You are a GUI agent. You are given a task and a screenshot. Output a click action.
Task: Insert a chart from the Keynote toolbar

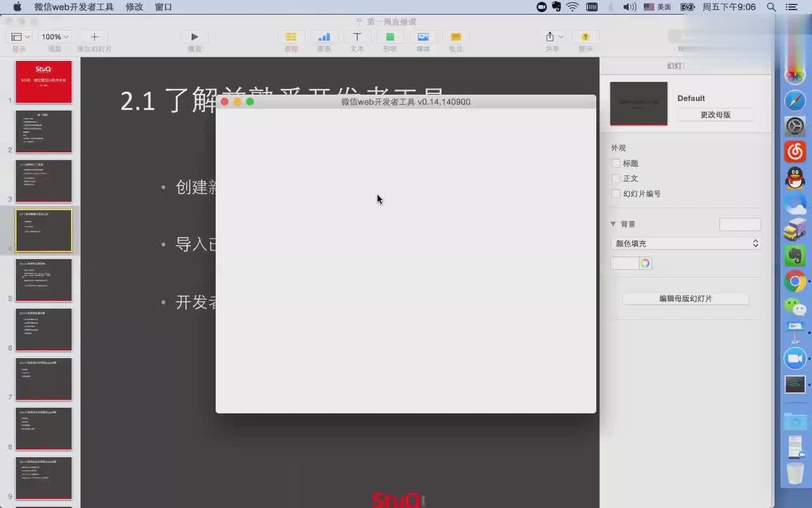(324, 37)
